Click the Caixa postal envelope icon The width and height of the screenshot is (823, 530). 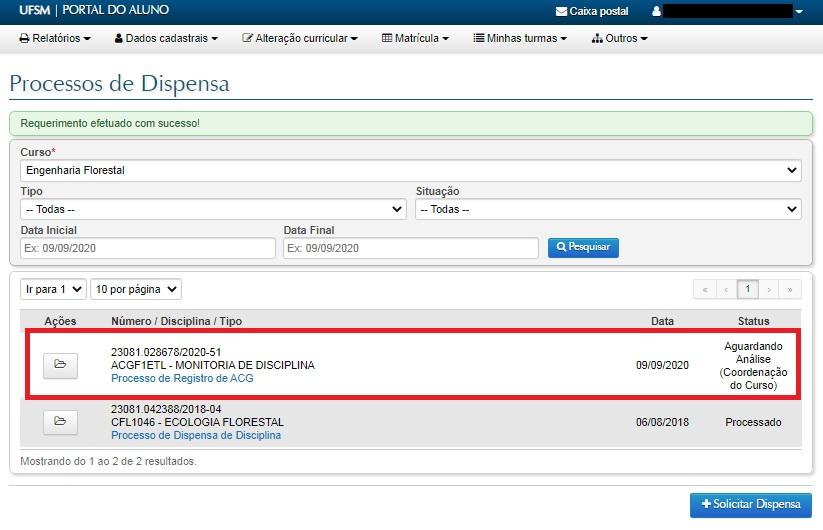[561, 11]
